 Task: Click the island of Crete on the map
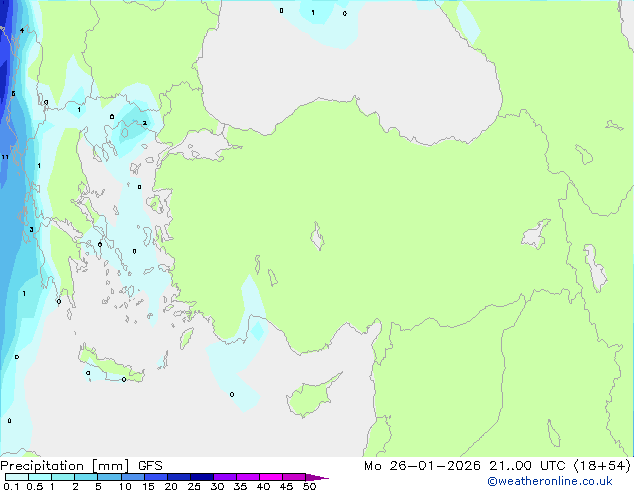pyautogui.click(x=111, y=366)
